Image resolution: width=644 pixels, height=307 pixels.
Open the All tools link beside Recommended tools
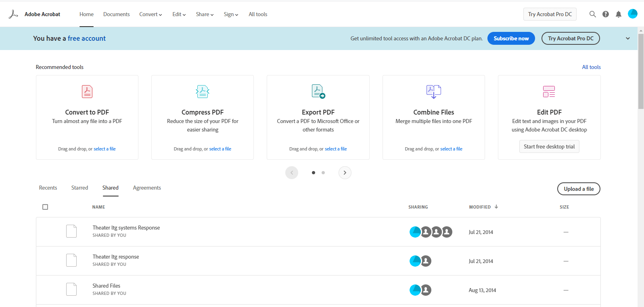point(591,67)
